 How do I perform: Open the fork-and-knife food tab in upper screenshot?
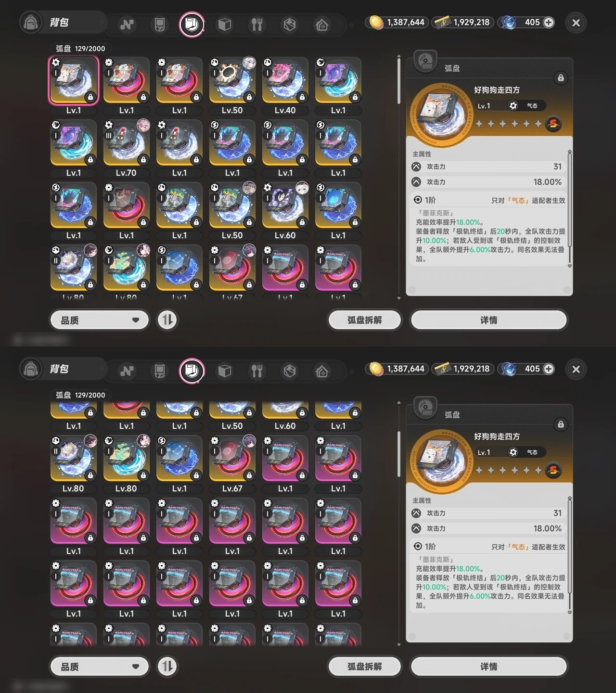pos(257,25)
